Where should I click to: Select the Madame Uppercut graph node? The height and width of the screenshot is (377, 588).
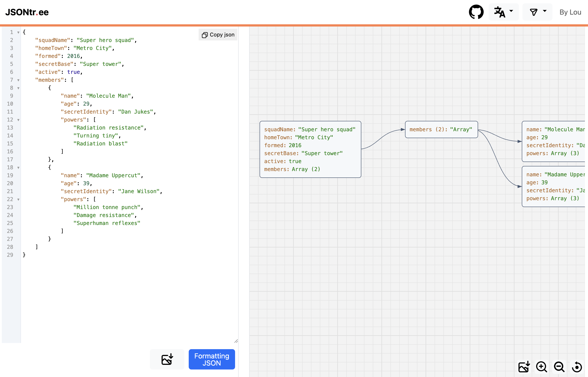coord(553,187)
